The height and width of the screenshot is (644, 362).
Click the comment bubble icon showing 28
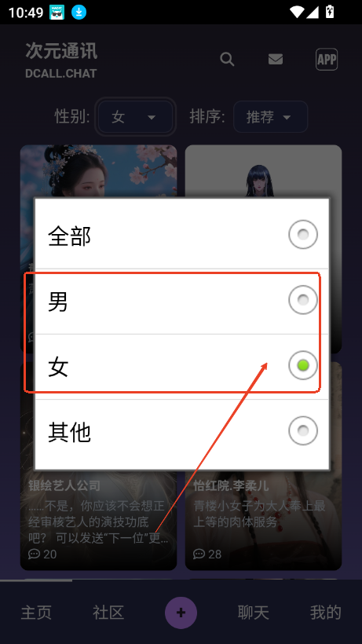click(199, 554)
